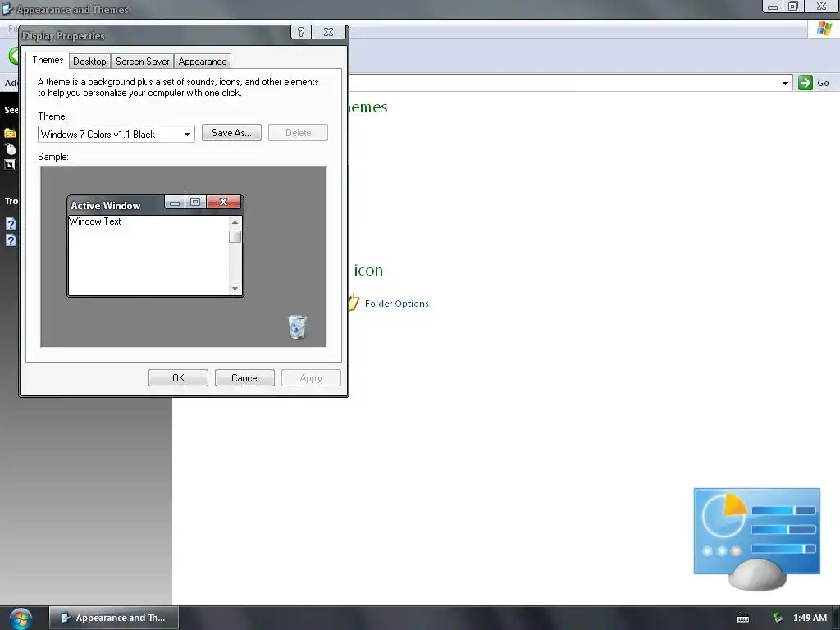Expand the address bar dropdown arrow
This screenshot has height=630, width=840.
point(785,83)
